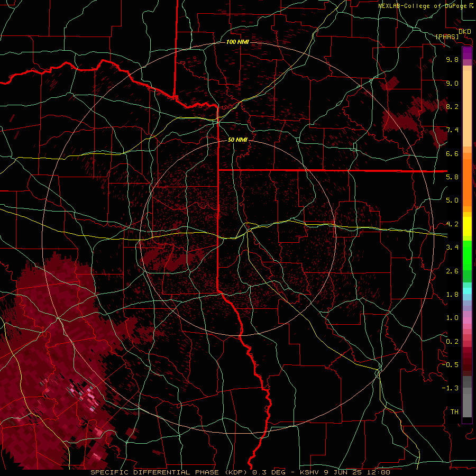This screenshot has width=476, height=476.
Task: Click the '100 NMI' range ring label
Action: click(237, 42)
